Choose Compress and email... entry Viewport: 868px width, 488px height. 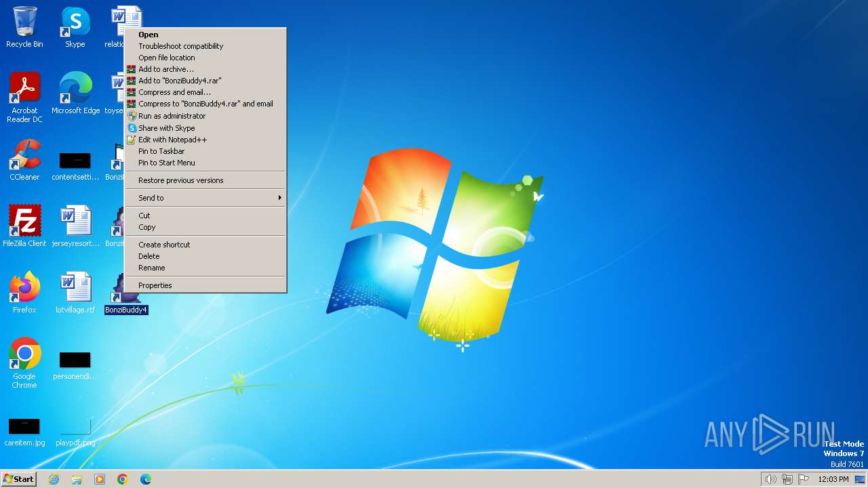[x=205, y=92]
